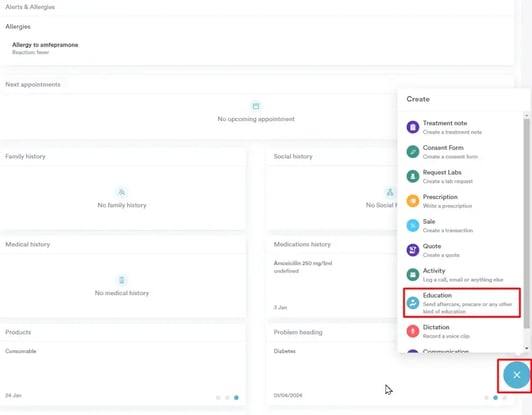Select the middle dot in Problem heading card

pyautogui.click(x=495, y=398)
